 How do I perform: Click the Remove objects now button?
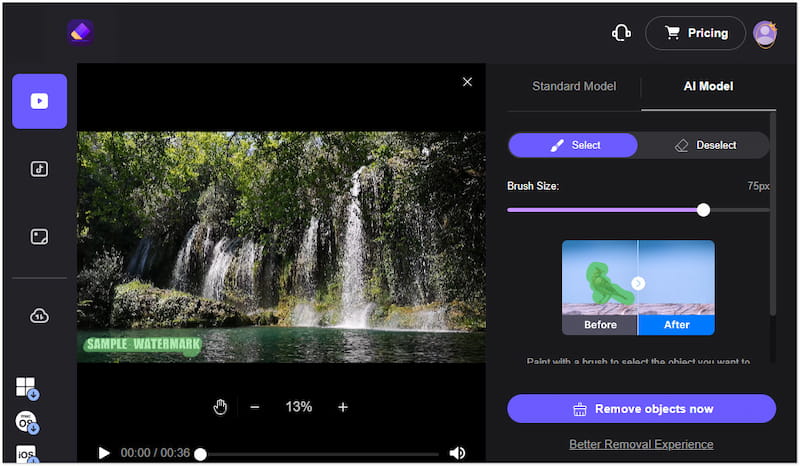(x=641, y=409)
